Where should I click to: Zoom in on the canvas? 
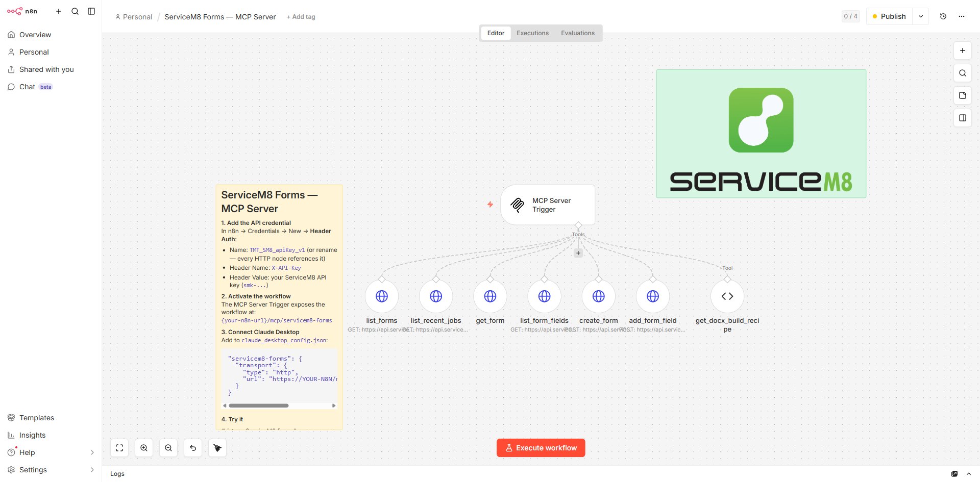click(x=144, y=448)
